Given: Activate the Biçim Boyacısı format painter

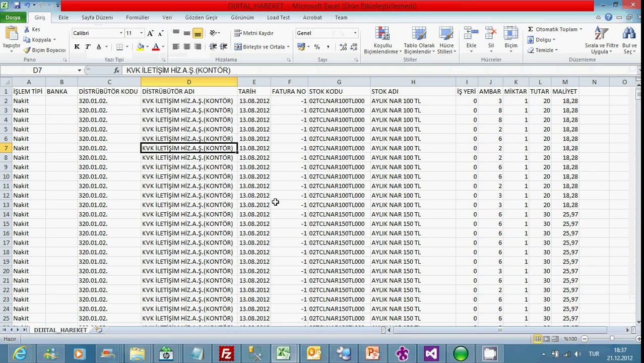Looking at the screenshot, I should tap(45, 50).
